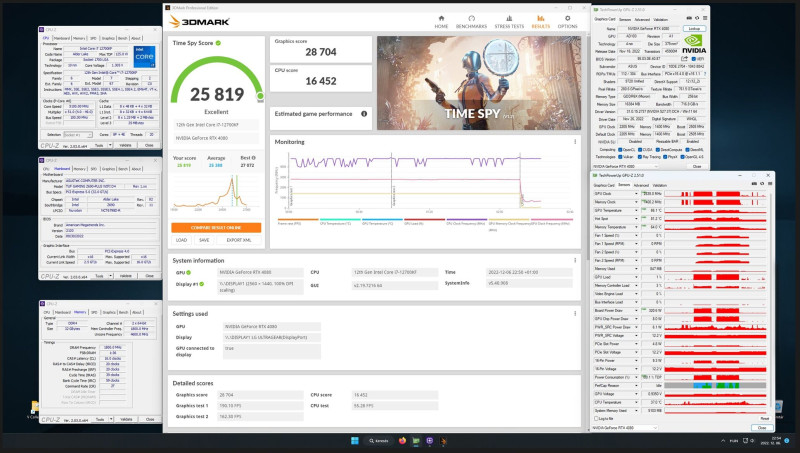Screen dimensions: 800x453
Task: Toggle the OpenCL checkbox in GPU-Z
Action: pyautogui.click(x=620, y=149)
